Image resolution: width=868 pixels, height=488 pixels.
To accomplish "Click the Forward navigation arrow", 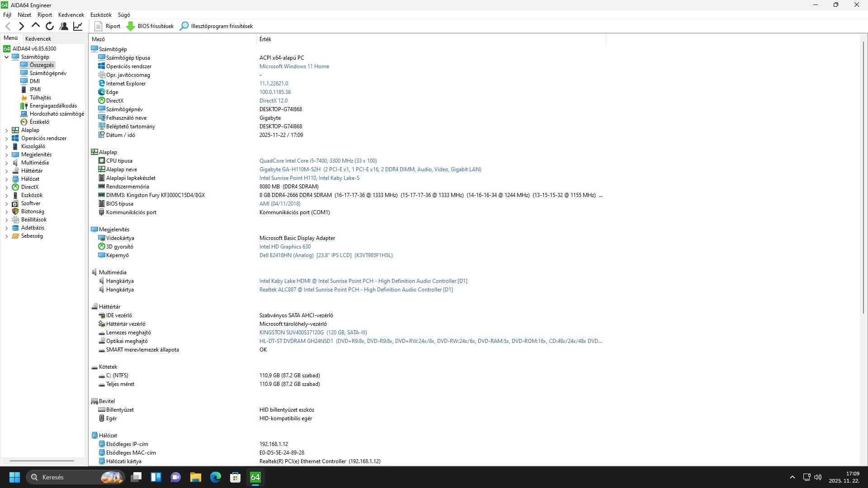I will click(21, 26).
